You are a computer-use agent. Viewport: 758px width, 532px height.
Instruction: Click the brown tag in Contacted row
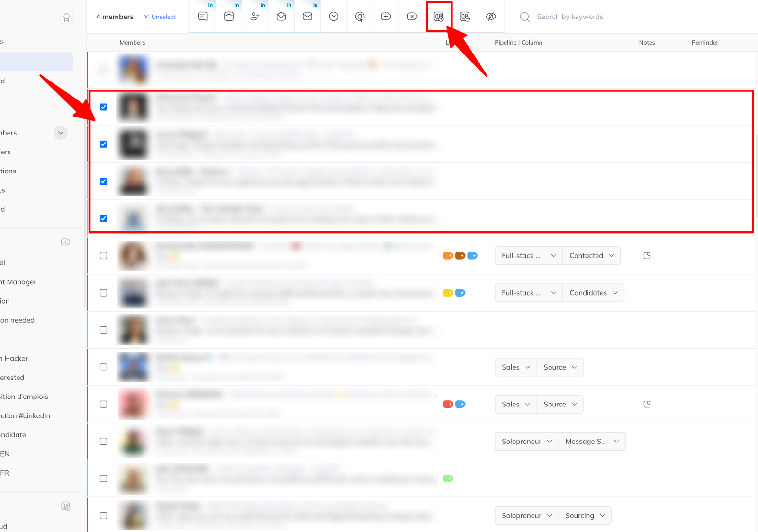pos(460,256)
